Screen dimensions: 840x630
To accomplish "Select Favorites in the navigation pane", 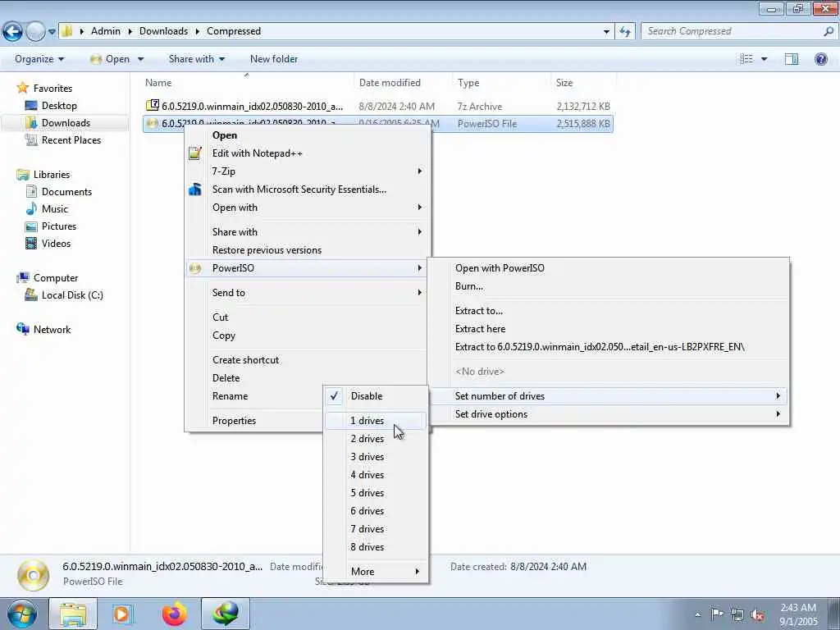I will coord(52,89).
